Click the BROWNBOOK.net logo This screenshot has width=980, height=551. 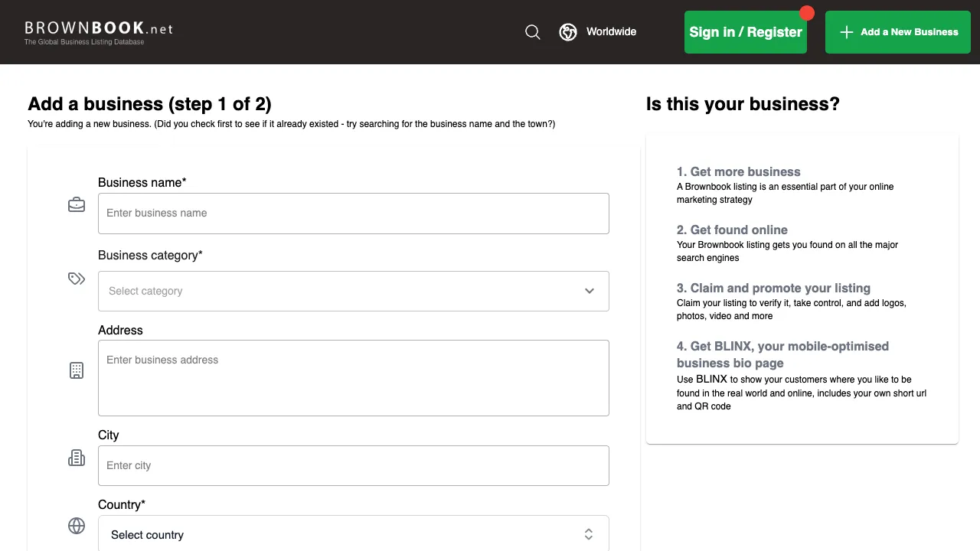tap(99, 32)
